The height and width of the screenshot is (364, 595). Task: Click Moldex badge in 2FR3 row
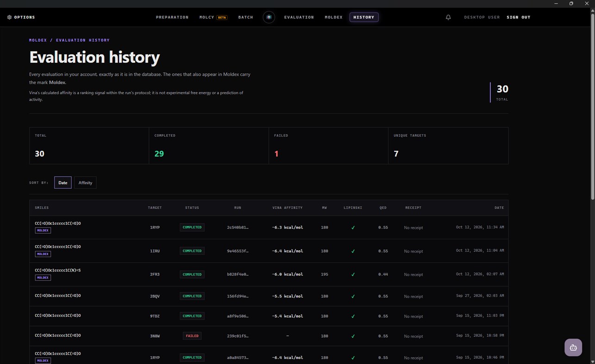(43, 278)
